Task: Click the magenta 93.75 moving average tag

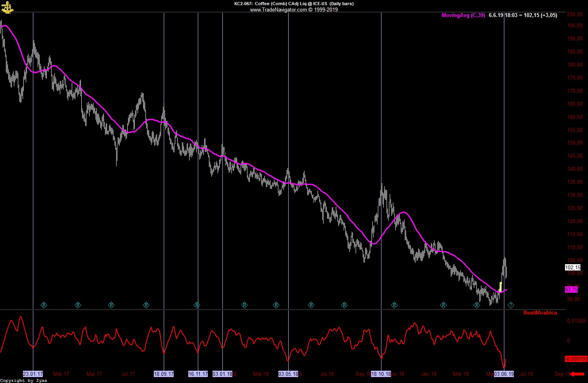Action: pyautogui.click(x=571, y=290)
